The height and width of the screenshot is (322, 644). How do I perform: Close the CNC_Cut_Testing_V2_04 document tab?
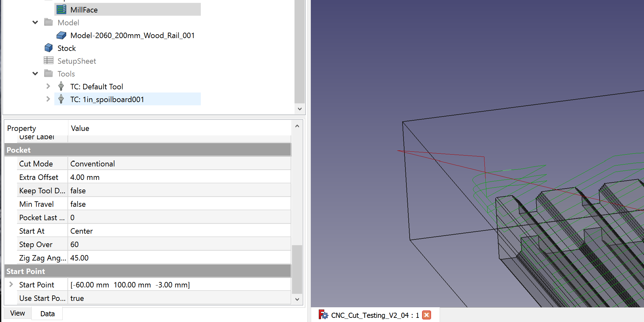[427, 315]
